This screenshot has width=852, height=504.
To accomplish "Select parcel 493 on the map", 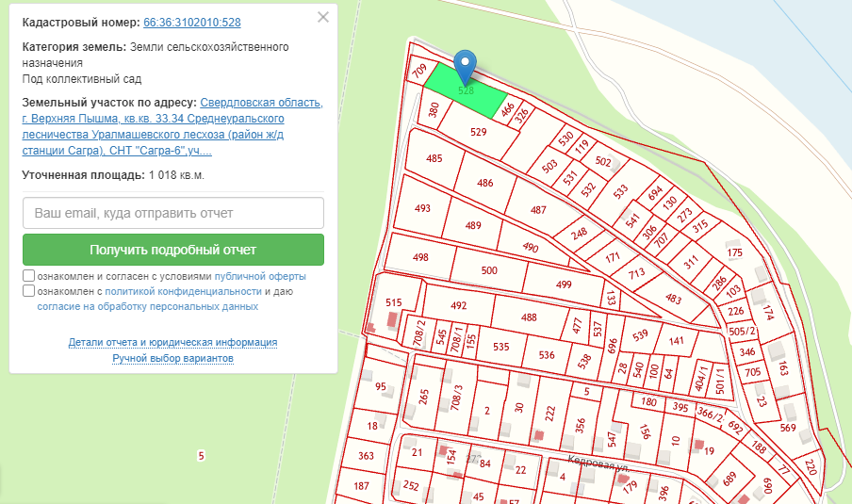I will [x=422, y=207].
